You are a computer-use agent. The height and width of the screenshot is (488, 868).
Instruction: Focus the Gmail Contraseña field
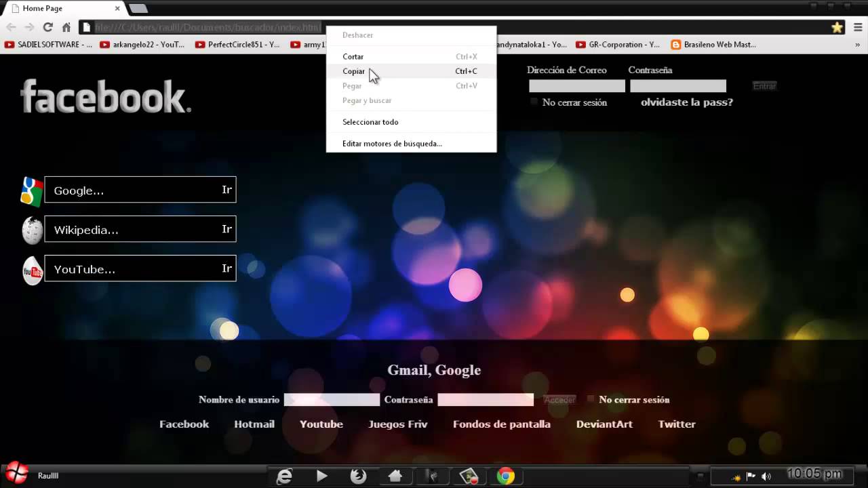point(486,400)
